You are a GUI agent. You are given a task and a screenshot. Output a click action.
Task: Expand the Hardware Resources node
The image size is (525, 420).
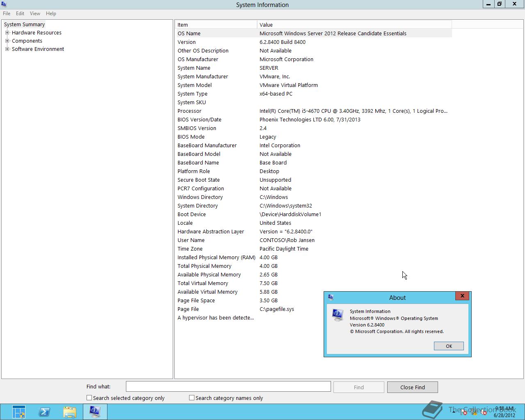click(x=7, y=32)
